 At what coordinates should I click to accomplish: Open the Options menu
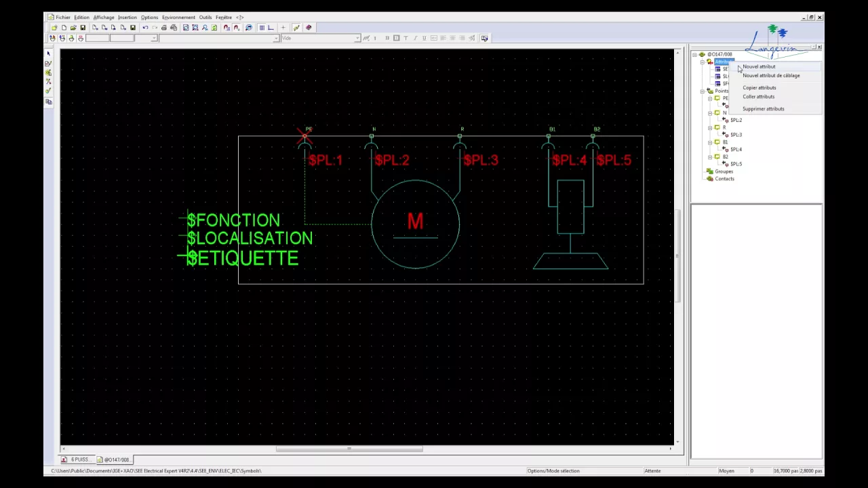coord(149,17)
